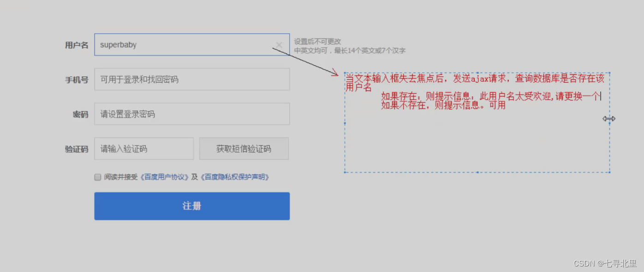The image size is (644, 272).
Task: Click the clear X icon in username field
Action: click(279, 45)
